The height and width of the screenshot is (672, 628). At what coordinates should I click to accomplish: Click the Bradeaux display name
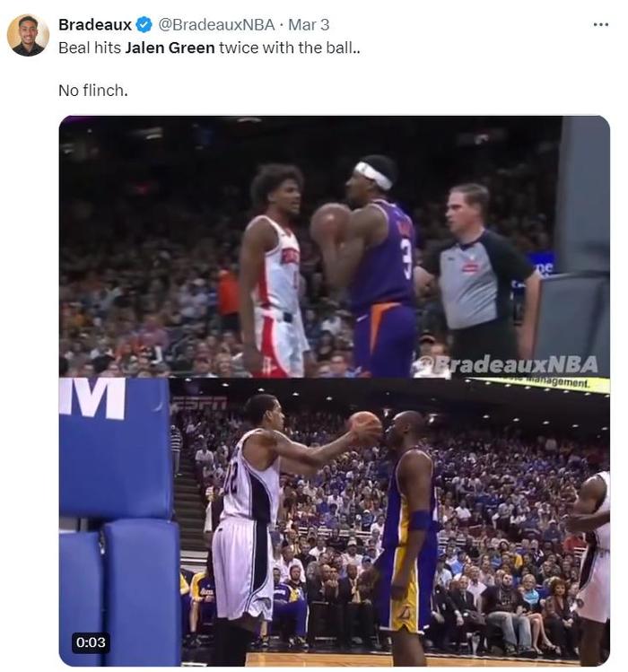95,25
